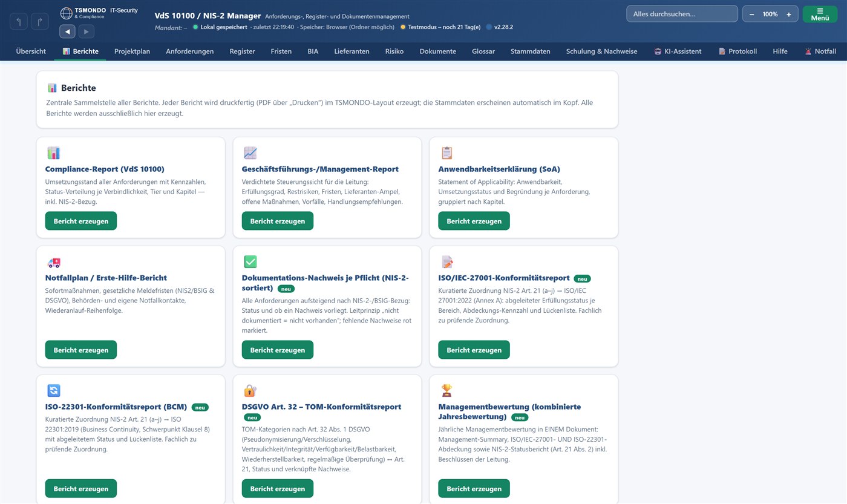Click the padlock icon on DSGVO Art. 32 card
Screen dimensions: 847x504
tap(250, 391)
